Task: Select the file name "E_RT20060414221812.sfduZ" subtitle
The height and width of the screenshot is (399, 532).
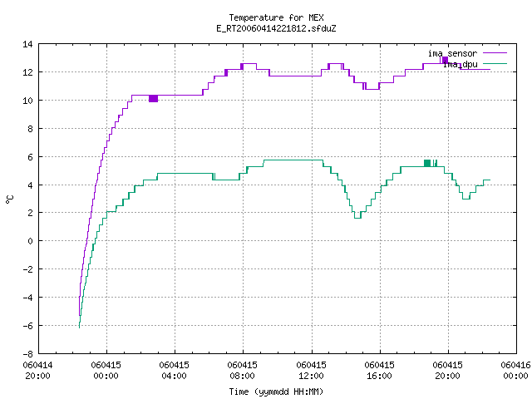Action: (276, 28)
